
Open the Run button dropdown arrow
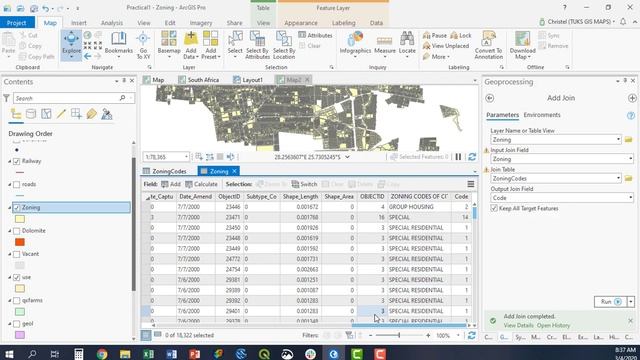click(x=631, y=302)
